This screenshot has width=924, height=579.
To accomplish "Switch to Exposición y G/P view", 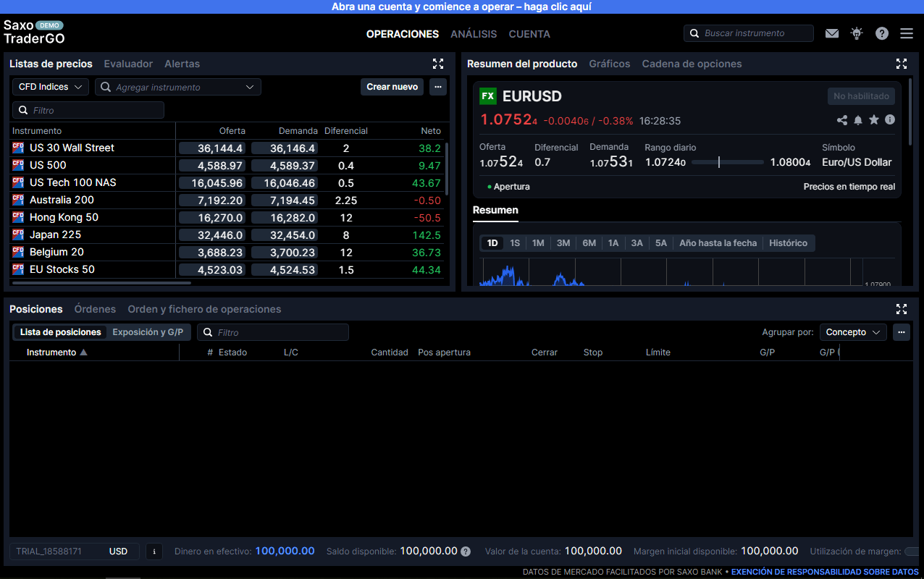I will [148, 332].
